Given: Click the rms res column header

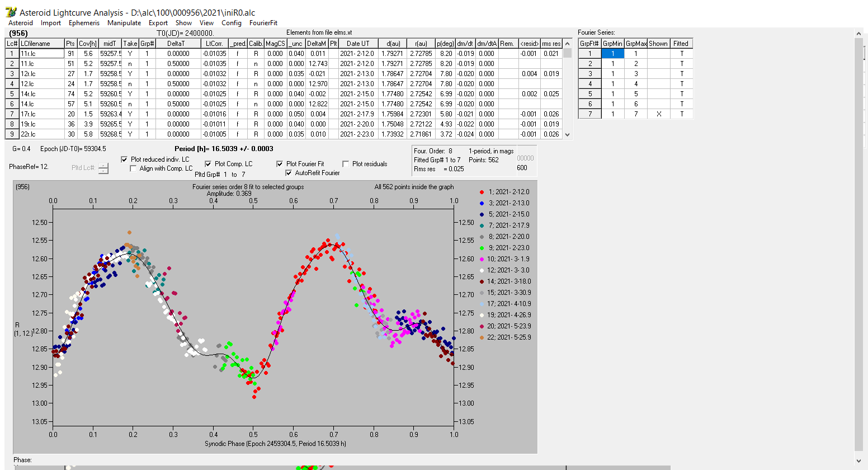Looking at the screenshot, I should point(551,44).
